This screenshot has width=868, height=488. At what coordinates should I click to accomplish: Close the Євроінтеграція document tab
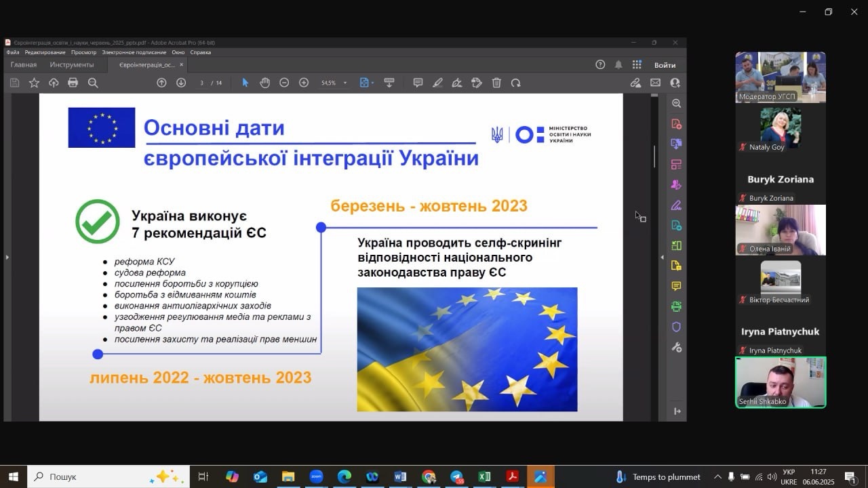182,65
